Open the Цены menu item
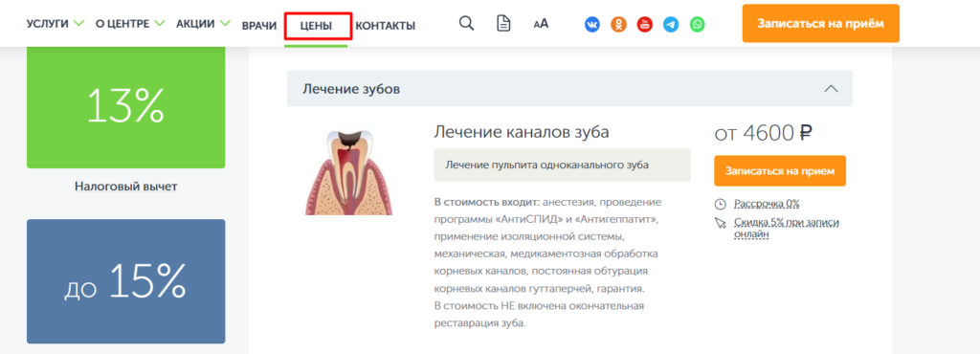 pos(316,26)
